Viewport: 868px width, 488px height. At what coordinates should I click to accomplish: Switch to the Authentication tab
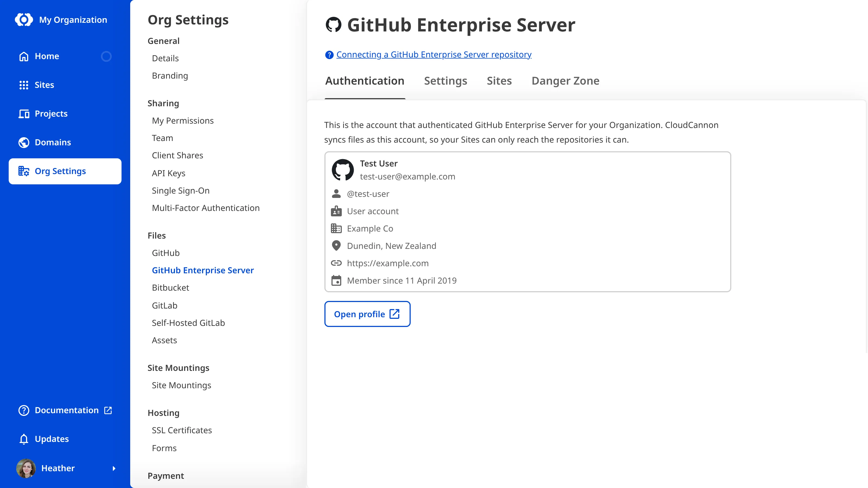[x=365, y=81]
